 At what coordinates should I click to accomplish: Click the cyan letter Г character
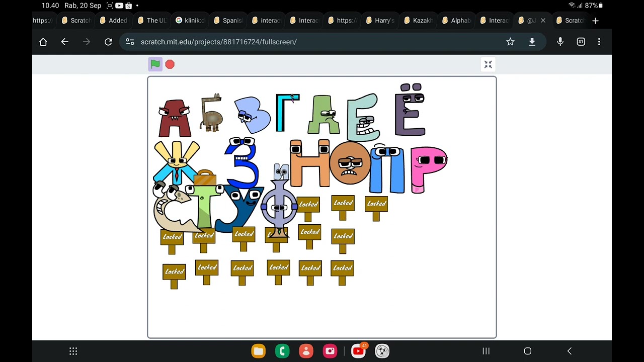pyautogui.click(x=287, y=113)
